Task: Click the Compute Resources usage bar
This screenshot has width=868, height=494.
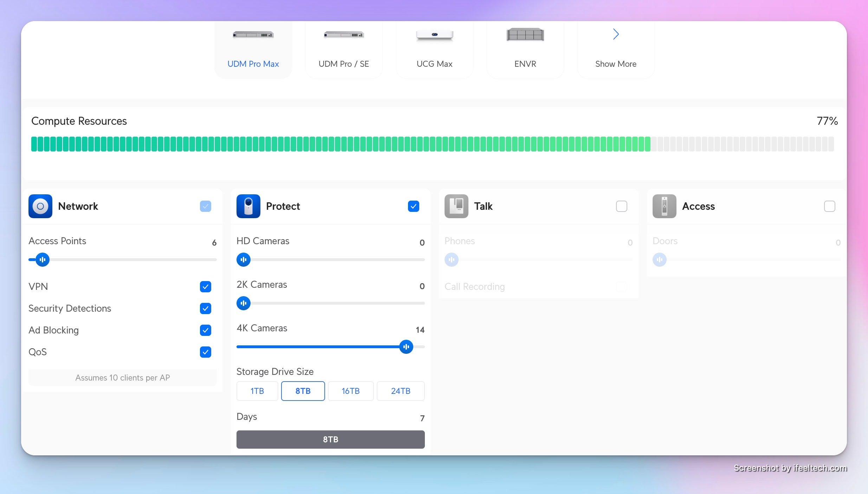Action: 432,144
